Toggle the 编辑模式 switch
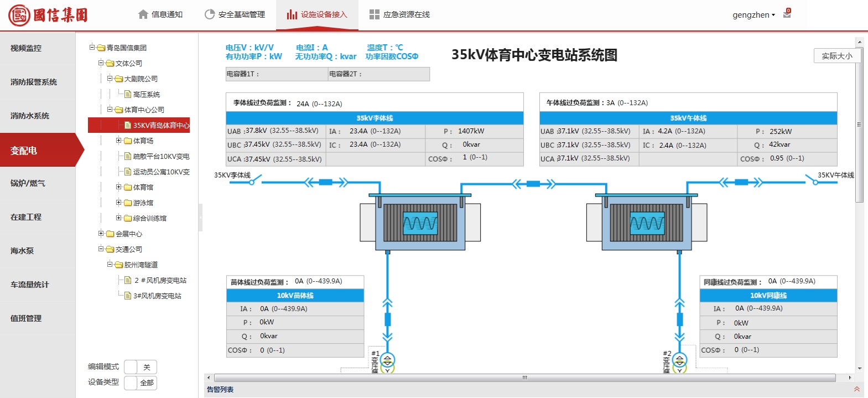 141,367
